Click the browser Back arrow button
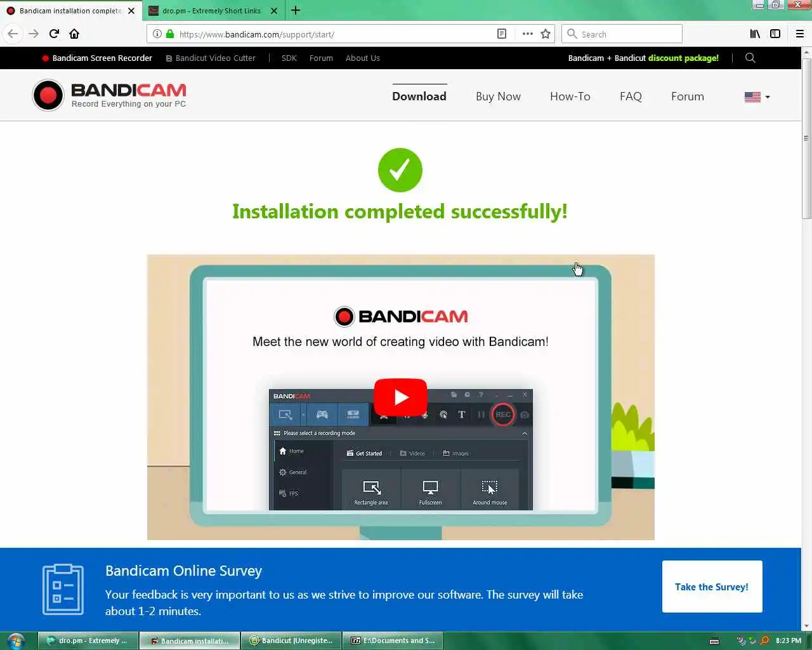 (13, 34)
